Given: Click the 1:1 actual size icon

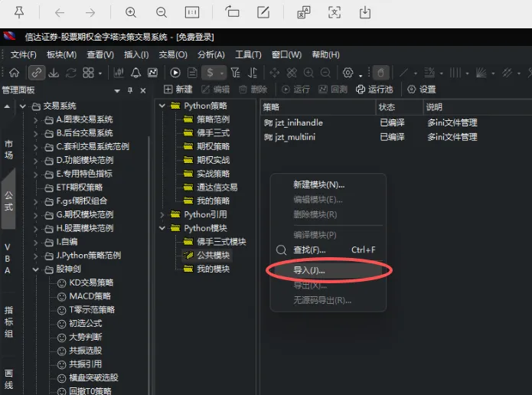Looking at the screenshot, I should pos(192,12).
